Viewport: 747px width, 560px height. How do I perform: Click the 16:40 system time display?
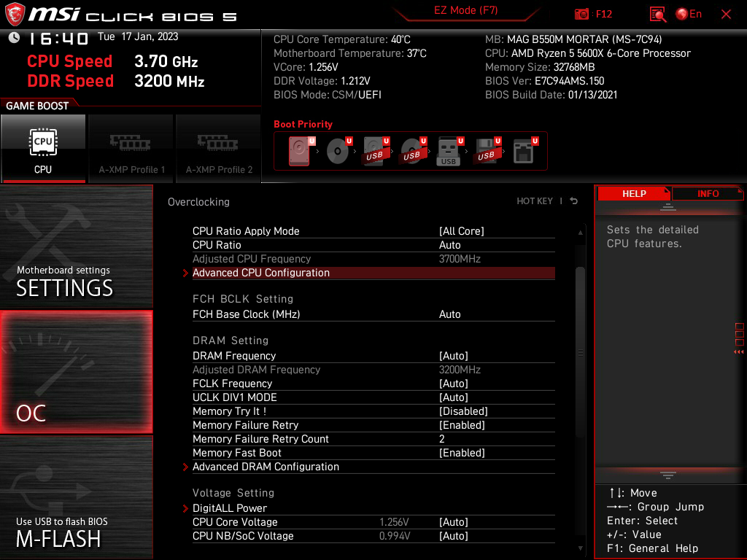coord(58,38)
